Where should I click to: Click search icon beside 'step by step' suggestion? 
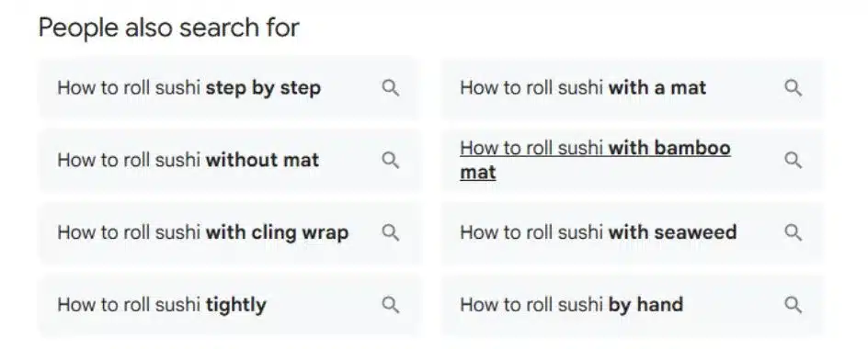click(390, 88)
